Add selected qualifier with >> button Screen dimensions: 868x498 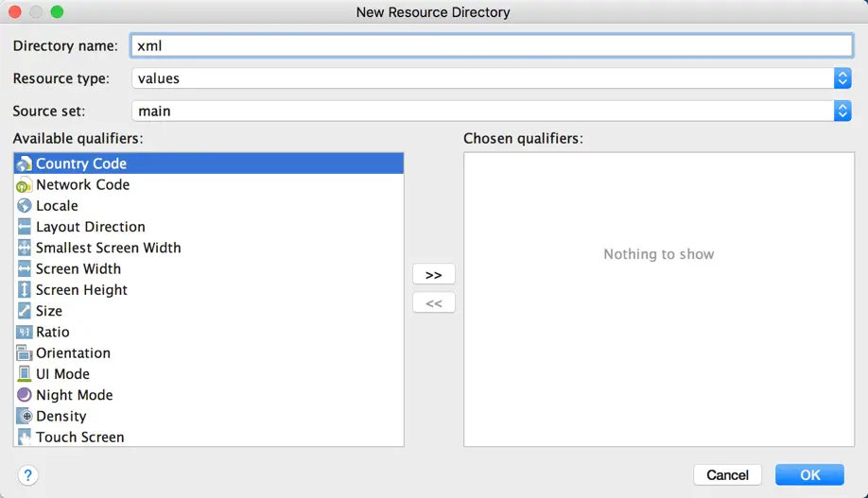[433, 275]
